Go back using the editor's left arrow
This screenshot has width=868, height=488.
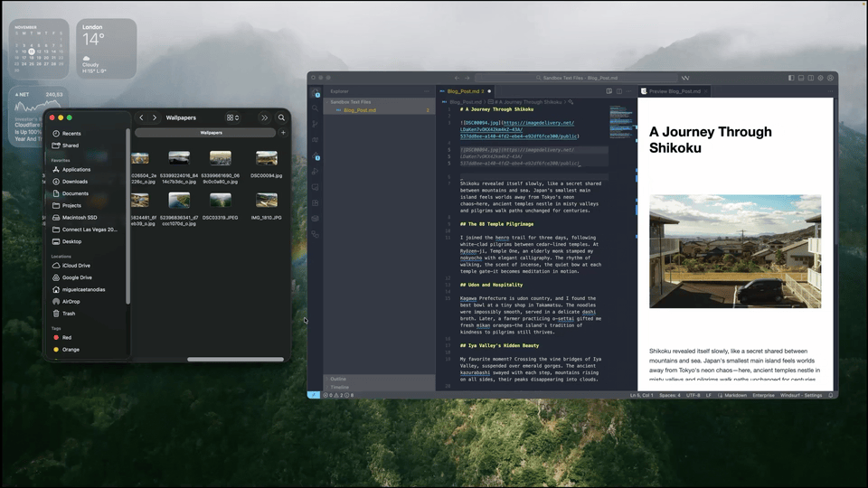pos(457,78)
